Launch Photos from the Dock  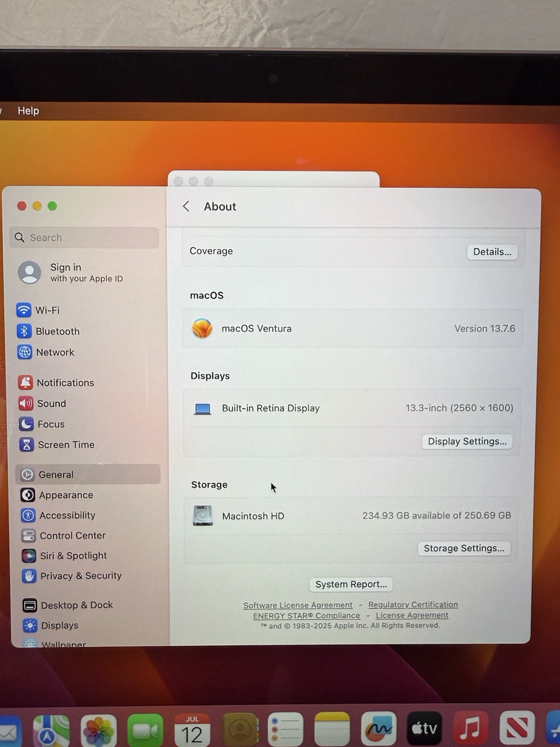click(x=98, y=731)
